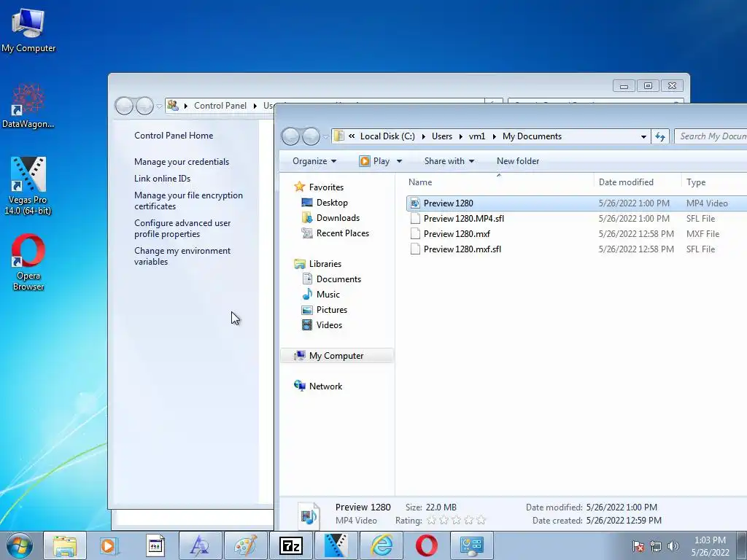Select Users breadcrumb segment
The image size is (747, 560).
click(442, 136)
